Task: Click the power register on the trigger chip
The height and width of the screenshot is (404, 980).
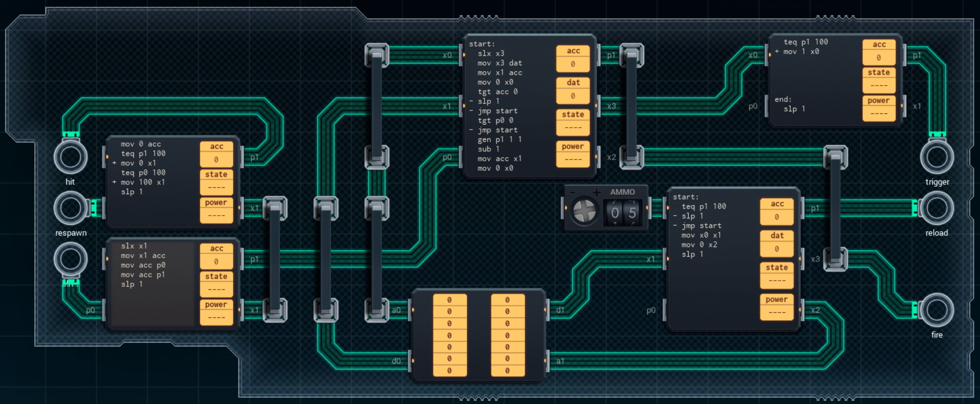Action: click(879, 113)
